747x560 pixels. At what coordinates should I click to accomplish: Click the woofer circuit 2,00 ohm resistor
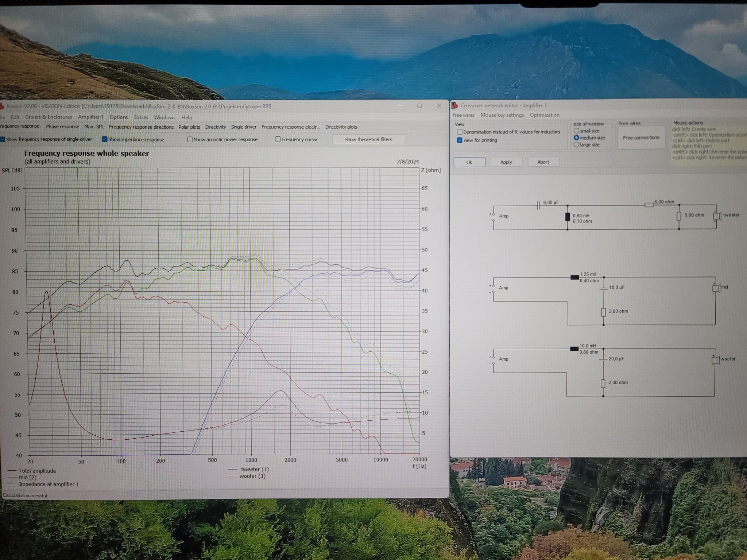[x=603, y=383]
